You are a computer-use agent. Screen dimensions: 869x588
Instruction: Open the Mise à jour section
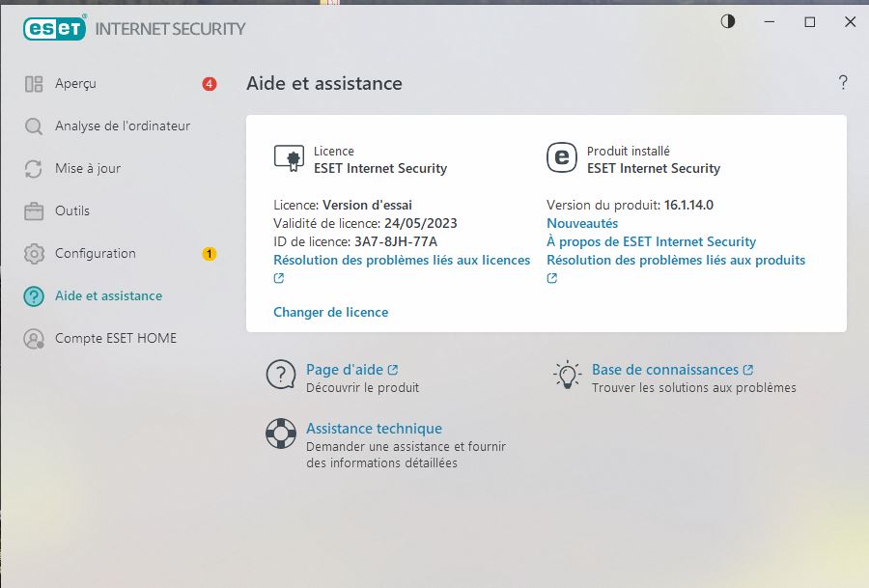point(88,168)
